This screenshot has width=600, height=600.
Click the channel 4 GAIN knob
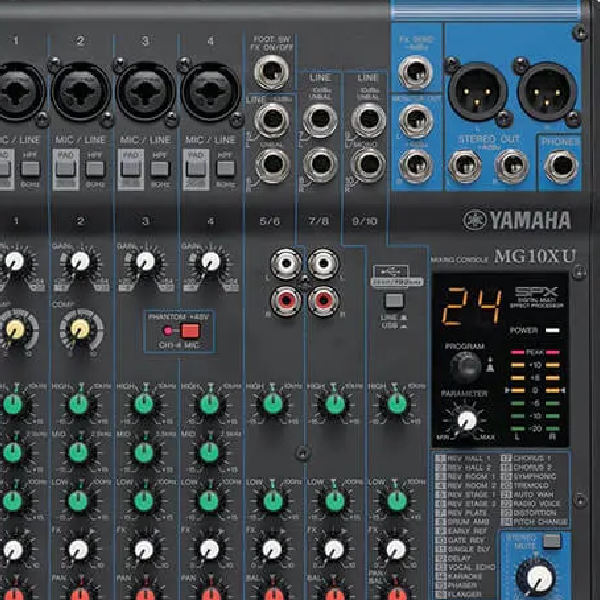pos(210,262)
